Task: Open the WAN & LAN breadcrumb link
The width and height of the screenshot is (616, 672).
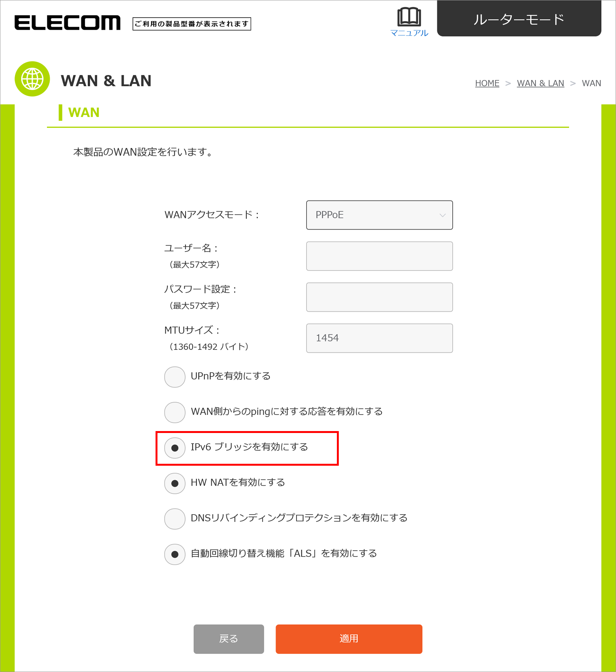Action: [540, 83]
